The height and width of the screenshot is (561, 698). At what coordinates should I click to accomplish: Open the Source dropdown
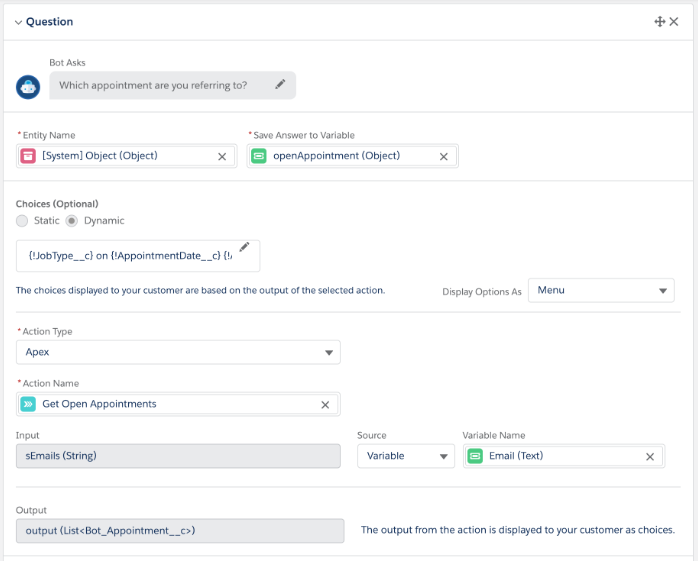point(405,456)
